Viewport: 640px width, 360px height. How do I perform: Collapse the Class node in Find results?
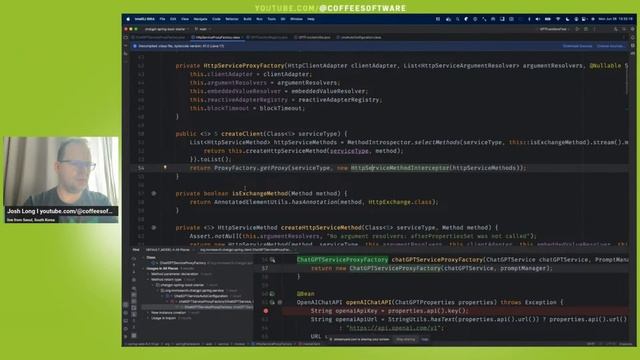click(x=143, y=258)
